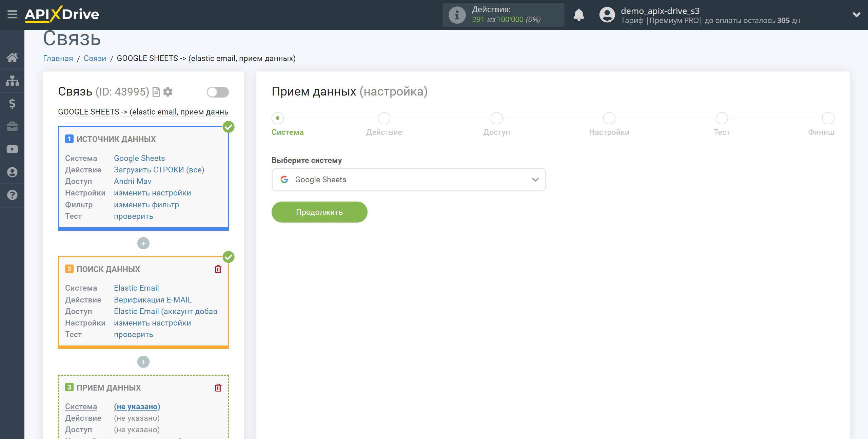Viewport: 868px width, 439px height.
Task: Click Продолжить button to proceed
Action: 319,212
